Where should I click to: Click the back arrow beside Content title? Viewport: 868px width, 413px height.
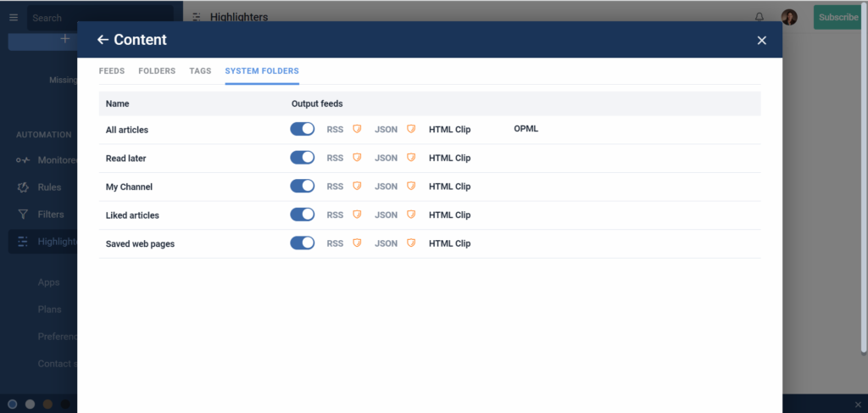point(103,40)
